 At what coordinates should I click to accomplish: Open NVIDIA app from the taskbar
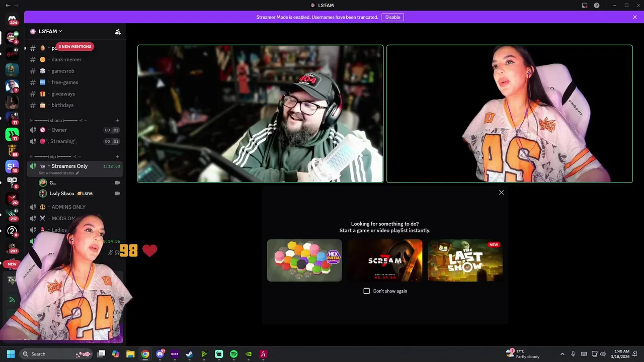tap(248, 354)
